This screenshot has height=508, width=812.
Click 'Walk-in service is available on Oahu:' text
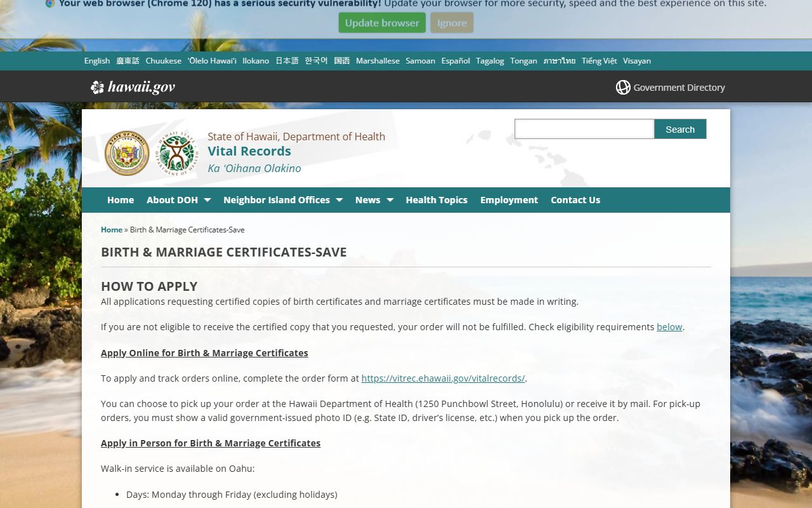coord(178,469)
